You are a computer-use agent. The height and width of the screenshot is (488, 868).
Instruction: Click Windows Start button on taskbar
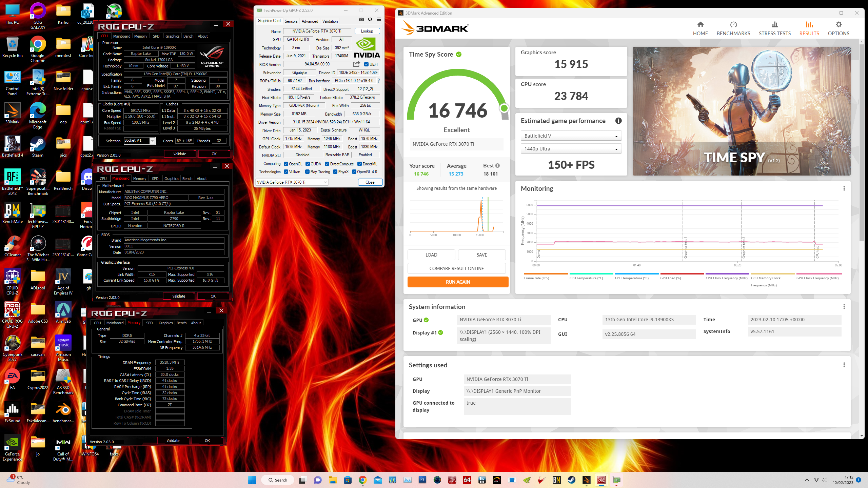(x=252, y=480)
